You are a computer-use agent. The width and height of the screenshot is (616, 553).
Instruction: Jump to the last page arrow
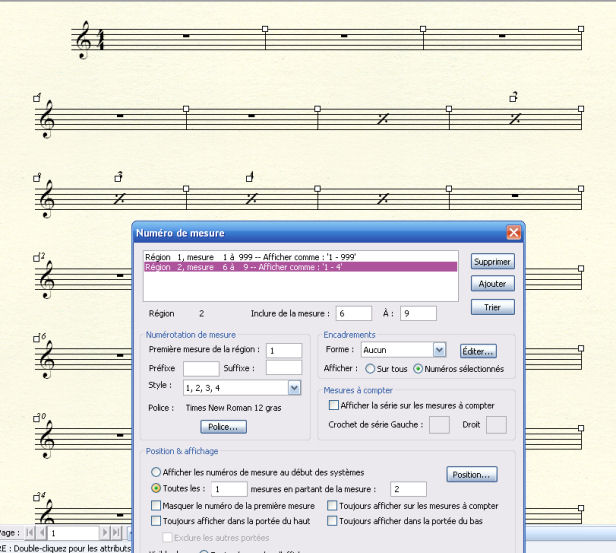pyautogui.click(x=118, y=534)
